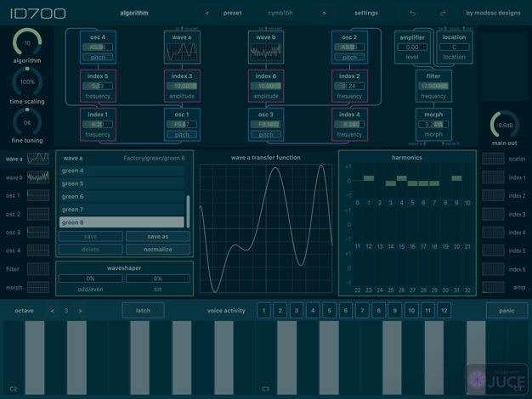The height and width of the screenshot is (399, 532).
Task: Open the settings menu
Action: click(366, 14)
